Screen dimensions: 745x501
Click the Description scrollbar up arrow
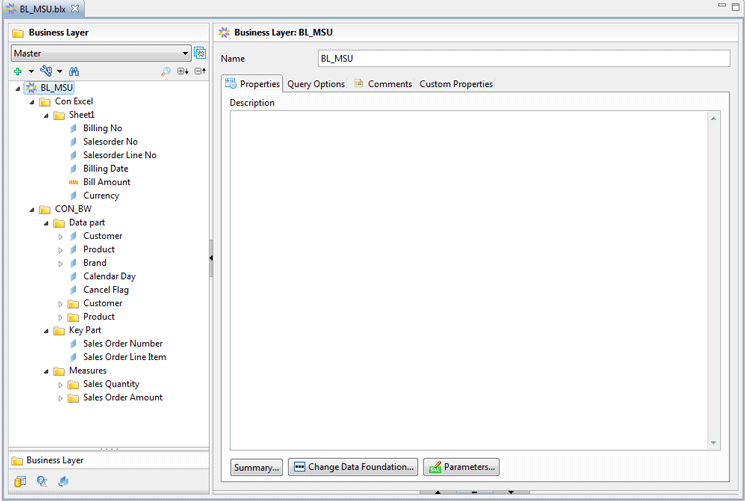coord(713,118)
